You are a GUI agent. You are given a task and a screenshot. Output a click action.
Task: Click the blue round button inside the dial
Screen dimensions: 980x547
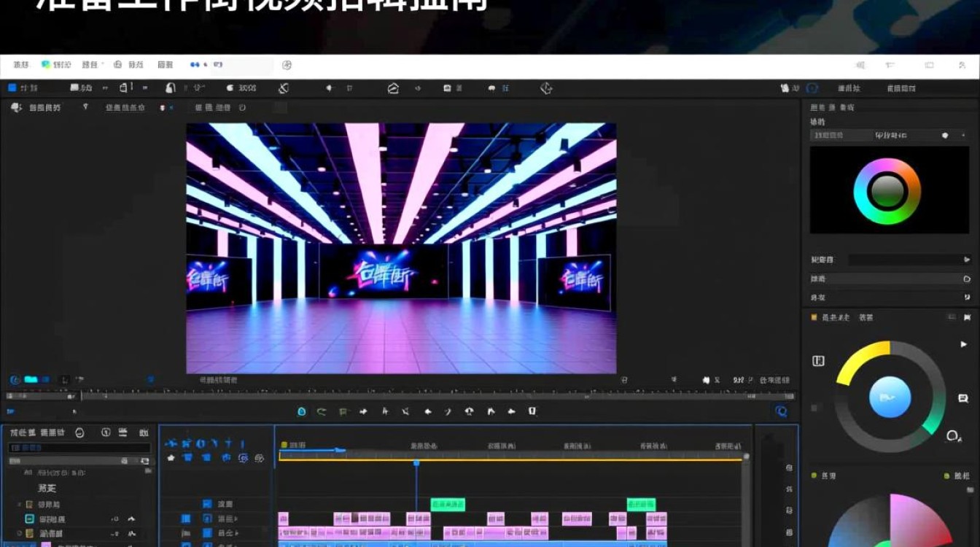[890, 397]
